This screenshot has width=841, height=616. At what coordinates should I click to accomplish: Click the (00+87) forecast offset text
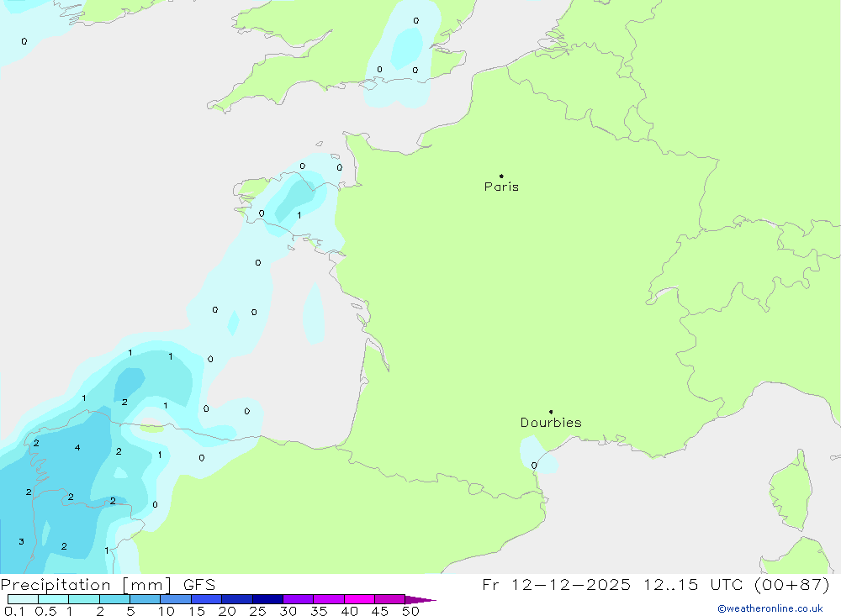[791, 584]
